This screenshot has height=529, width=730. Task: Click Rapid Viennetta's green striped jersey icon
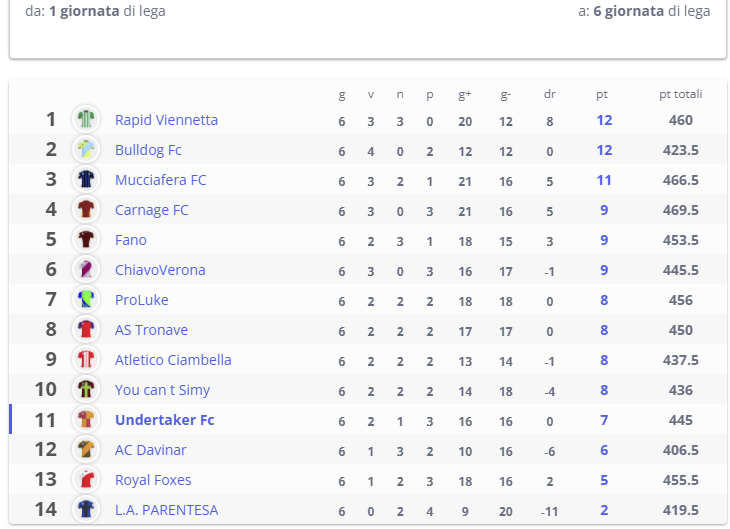click(86, 119)
